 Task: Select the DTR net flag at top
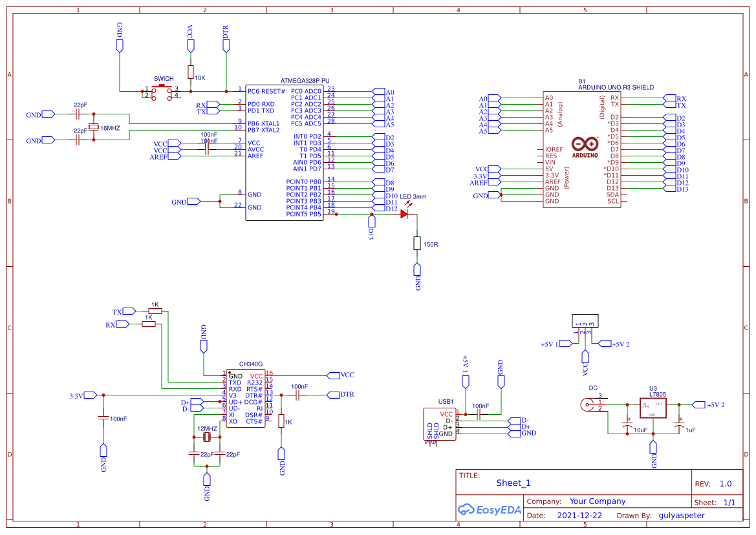(226, 43)
